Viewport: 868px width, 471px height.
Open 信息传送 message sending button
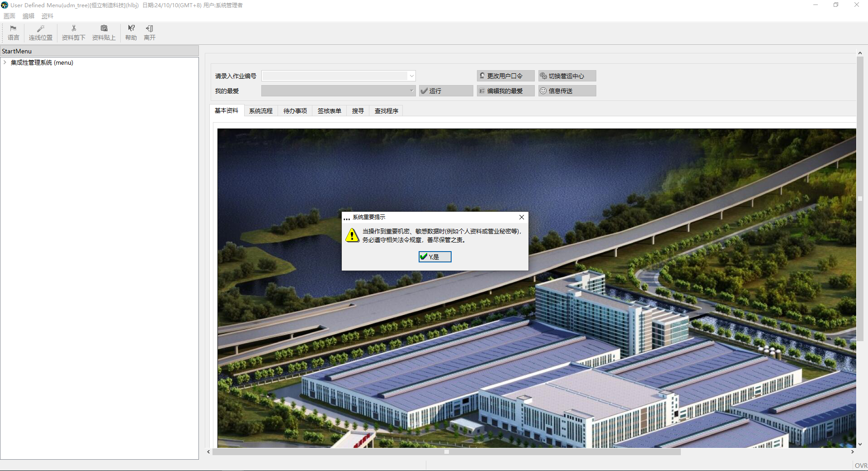(x=567, y=91)
